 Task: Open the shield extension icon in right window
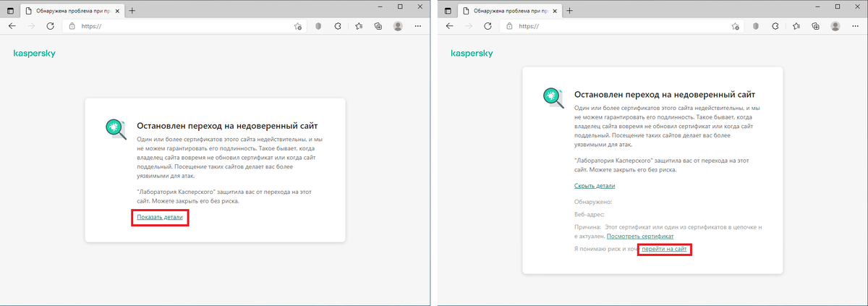[x=755, y=26]
